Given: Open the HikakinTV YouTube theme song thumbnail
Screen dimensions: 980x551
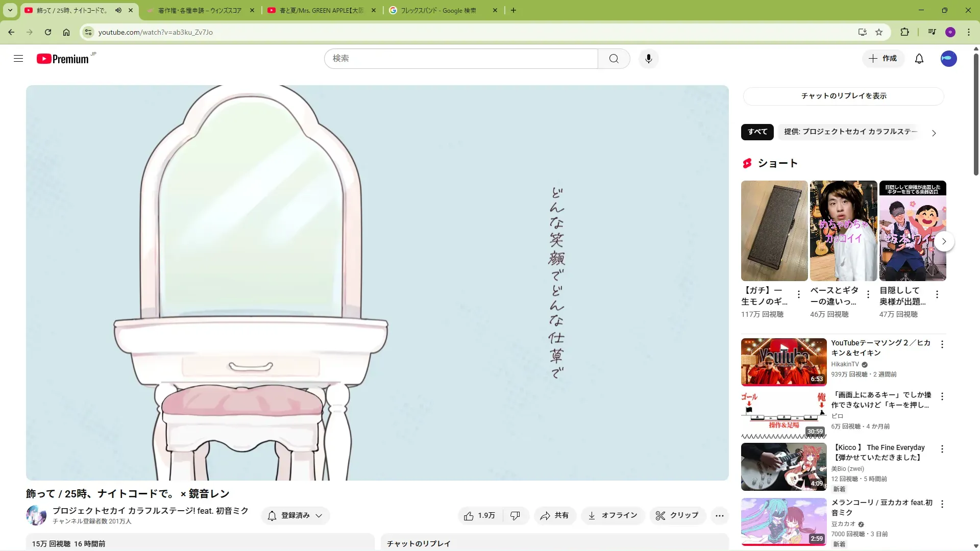Looking at the screenshot, I should [783, 362].
